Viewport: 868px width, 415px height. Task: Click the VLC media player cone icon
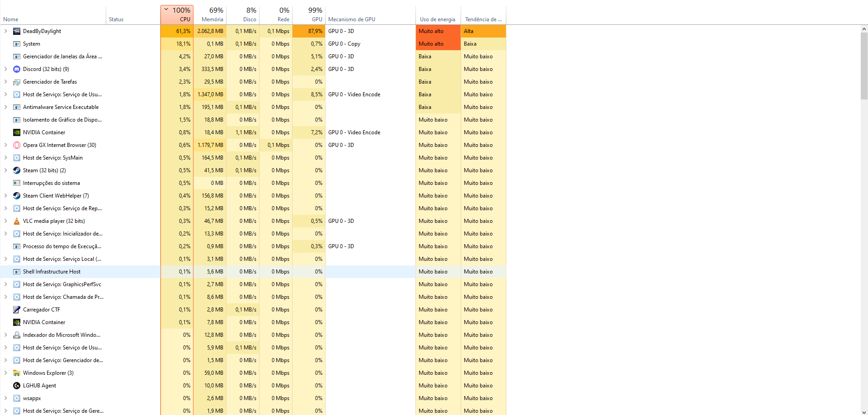click(x=17, y=221)
